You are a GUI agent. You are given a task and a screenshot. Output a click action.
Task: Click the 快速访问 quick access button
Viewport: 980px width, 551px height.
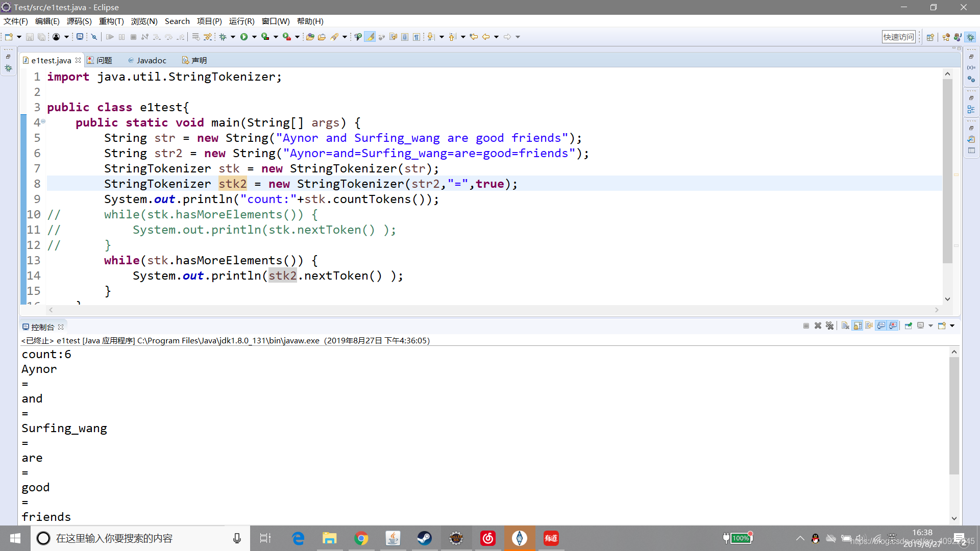898,36
